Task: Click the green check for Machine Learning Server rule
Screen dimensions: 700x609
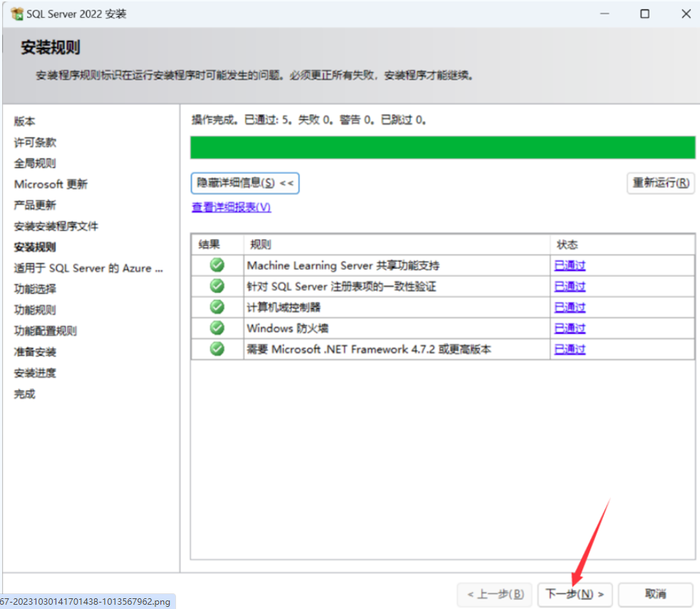Action: click(217, 265)
